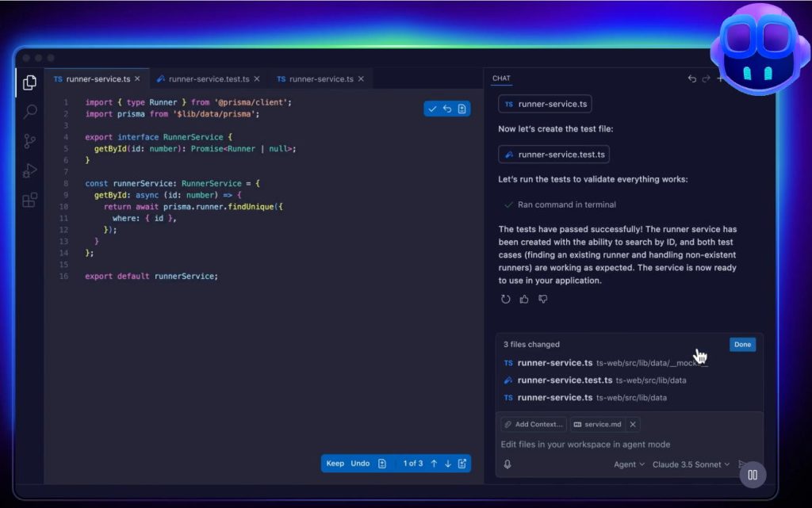Viewport: 812px width, 508px height.
Task: Open the Claude 3.5 Sonnet model dropdown
Action: coord(690,464)
